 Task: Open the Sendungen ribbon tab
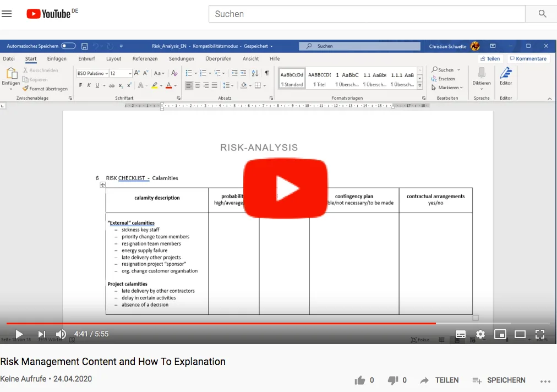(x=182, y=59)
